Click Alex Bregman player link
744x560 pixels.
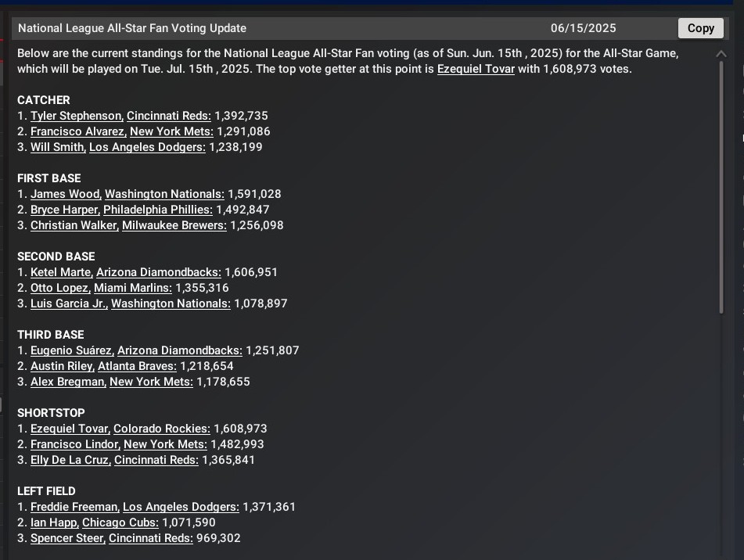pos(66,382)
